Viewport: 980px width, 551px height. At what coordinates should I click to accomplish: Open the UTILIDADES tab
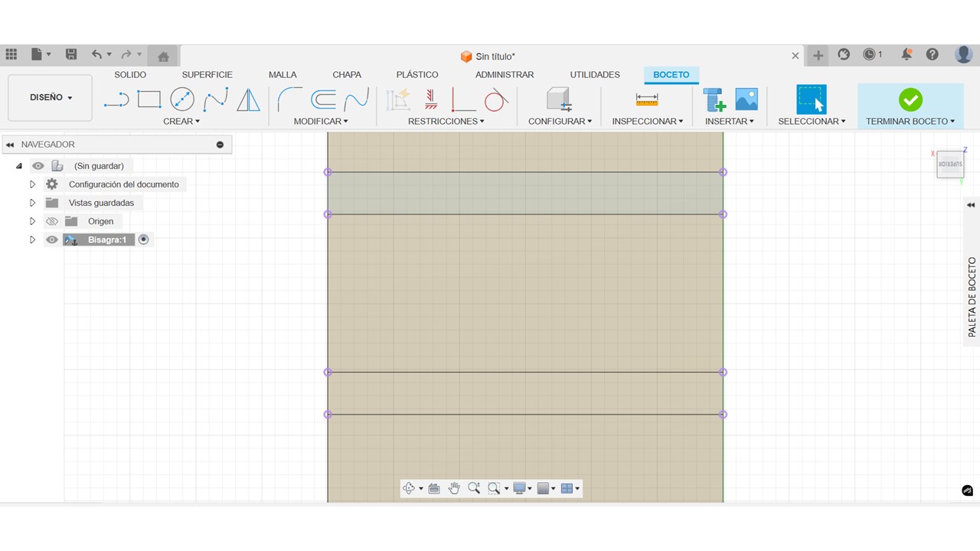(595, 74)
